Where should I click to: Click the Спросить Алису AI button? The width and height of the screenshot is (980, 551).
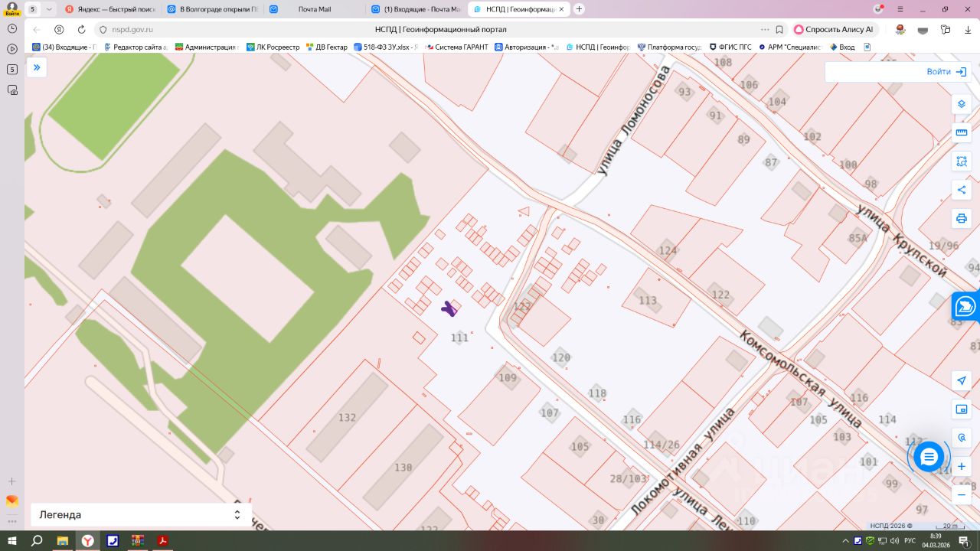(834, 30)
